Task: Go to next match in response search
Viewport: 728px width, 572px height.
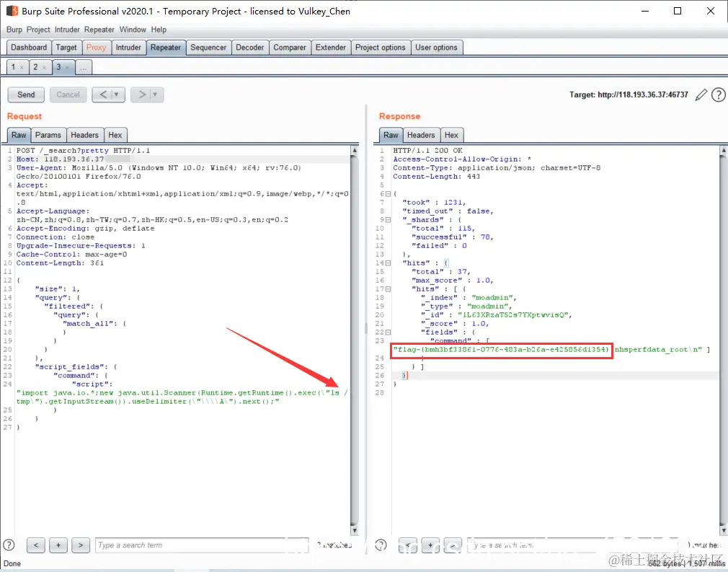Action: tap(453, 545)
